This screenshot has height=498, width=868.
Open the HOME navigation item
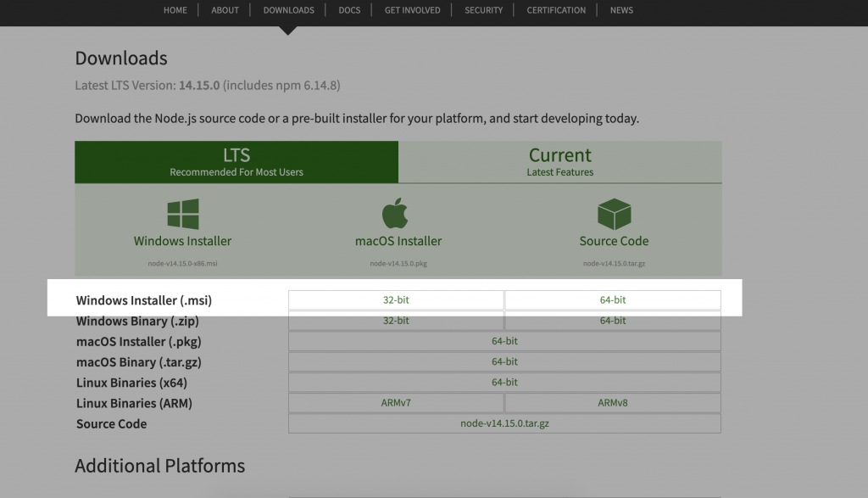(175, 10)
